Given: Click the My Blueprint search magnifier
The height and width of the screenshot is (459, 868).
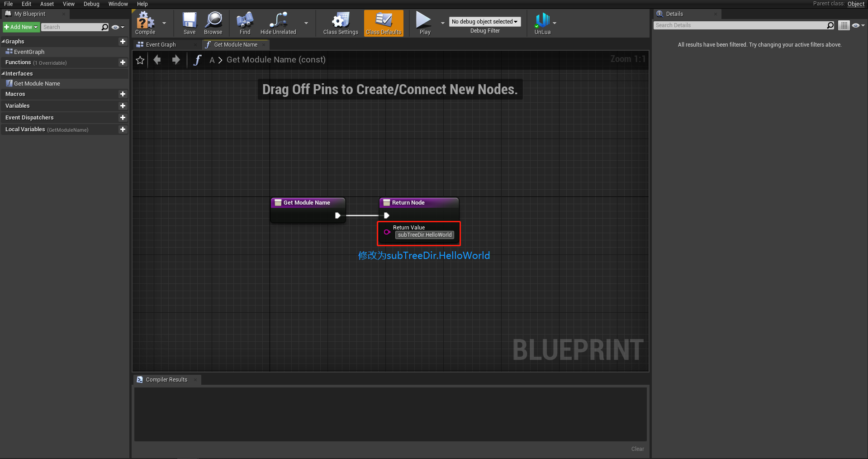Looking at the screenshot, I should pyautogui.click(x=105, y=27).
